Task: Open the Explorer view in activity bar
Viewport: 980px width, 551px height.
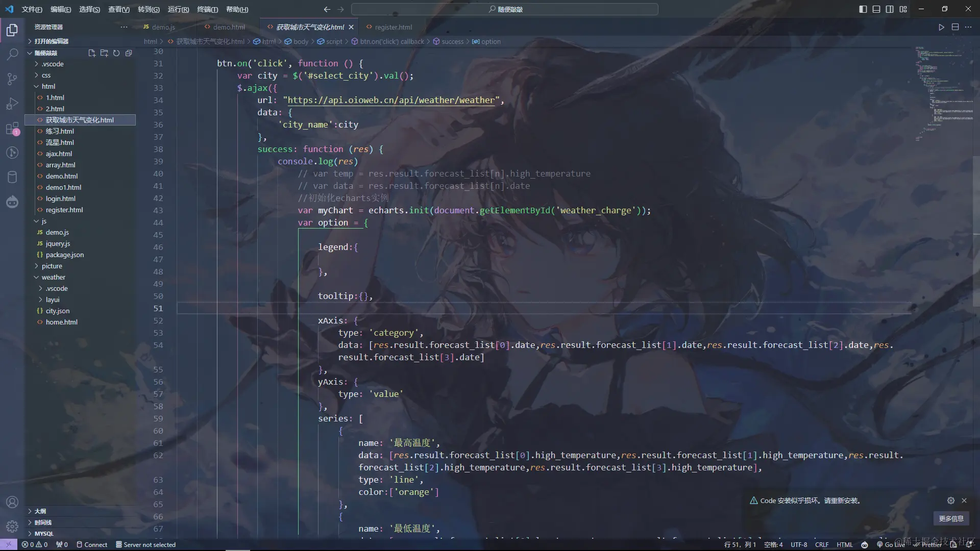Action: coord(12,30)
